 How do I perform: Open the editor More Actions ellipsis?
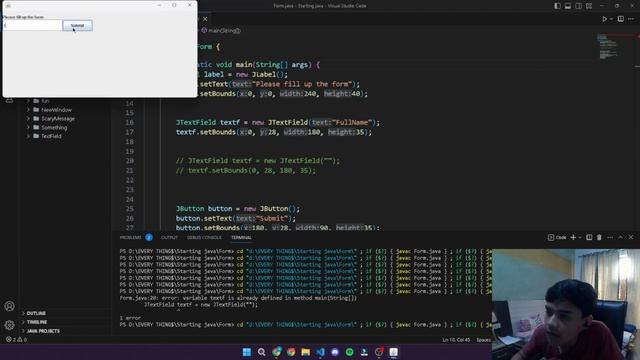coord(631,19)
